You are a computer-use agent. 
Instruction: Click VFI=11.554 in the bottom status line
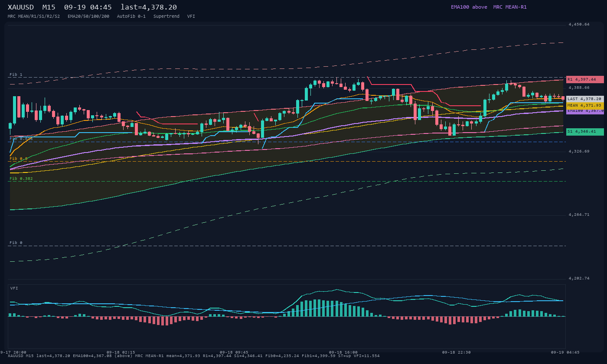point(367,356)
